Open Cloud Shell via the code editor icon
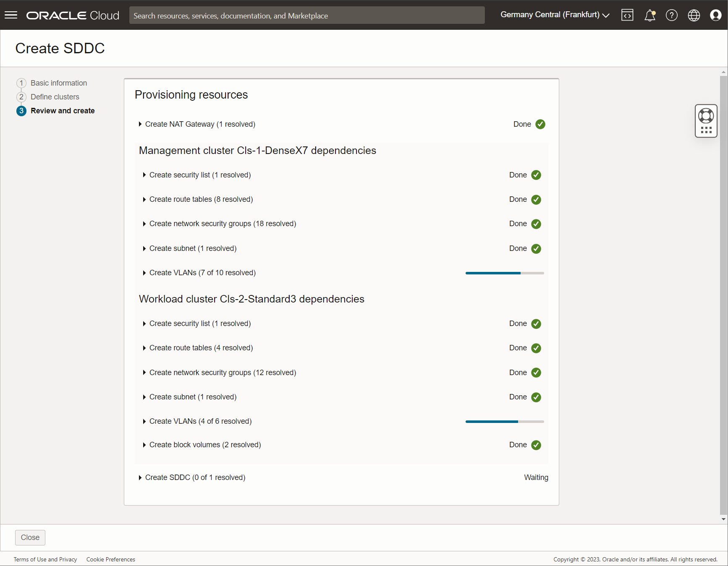 click(x=627, y=15)
